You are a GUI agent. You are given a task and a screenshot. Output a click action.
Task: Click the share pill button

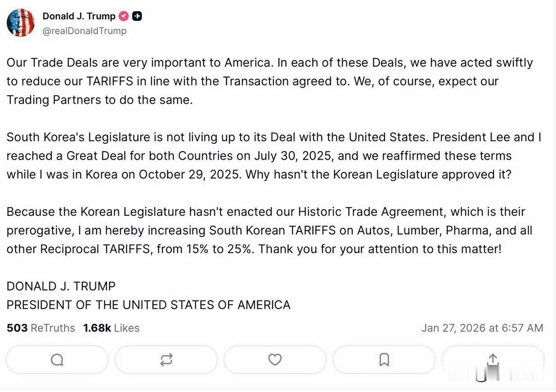click(x=493, y=360)
